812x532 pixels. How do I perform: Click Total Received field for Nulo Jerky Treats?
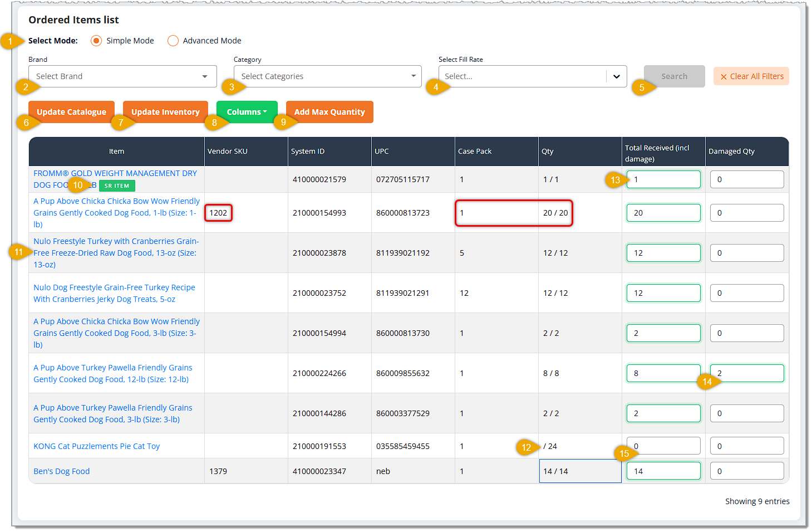click(x=663, y=293)
